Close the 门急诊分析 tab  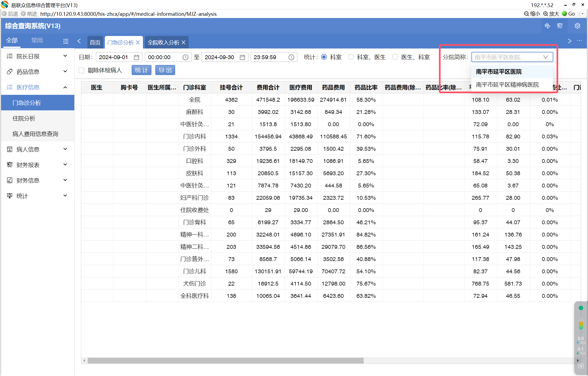point(138,43)
